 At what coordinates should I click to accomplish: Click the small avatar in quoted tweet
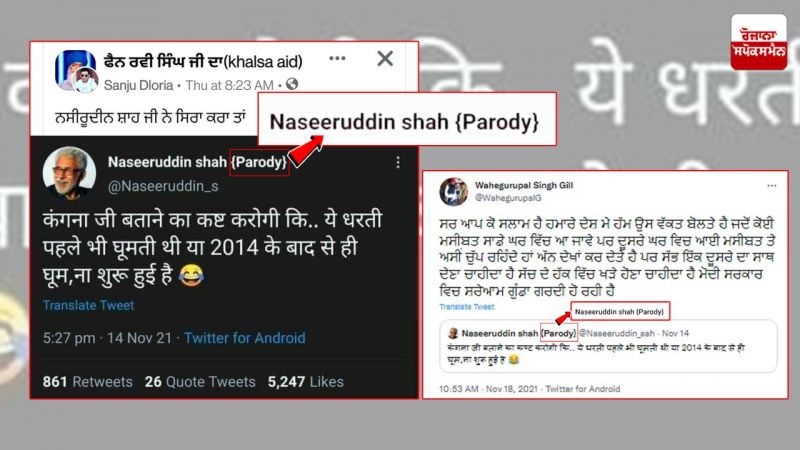(x=453, y=333)
